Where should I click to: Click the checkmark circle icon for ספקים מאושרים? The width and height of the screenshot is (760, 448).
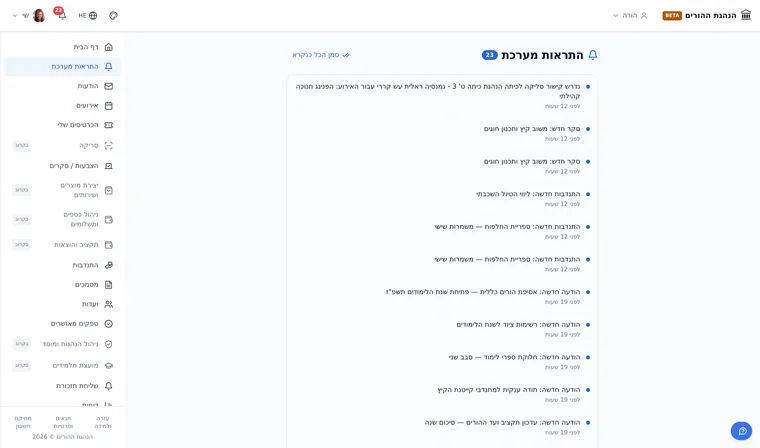tap(109, 323)
